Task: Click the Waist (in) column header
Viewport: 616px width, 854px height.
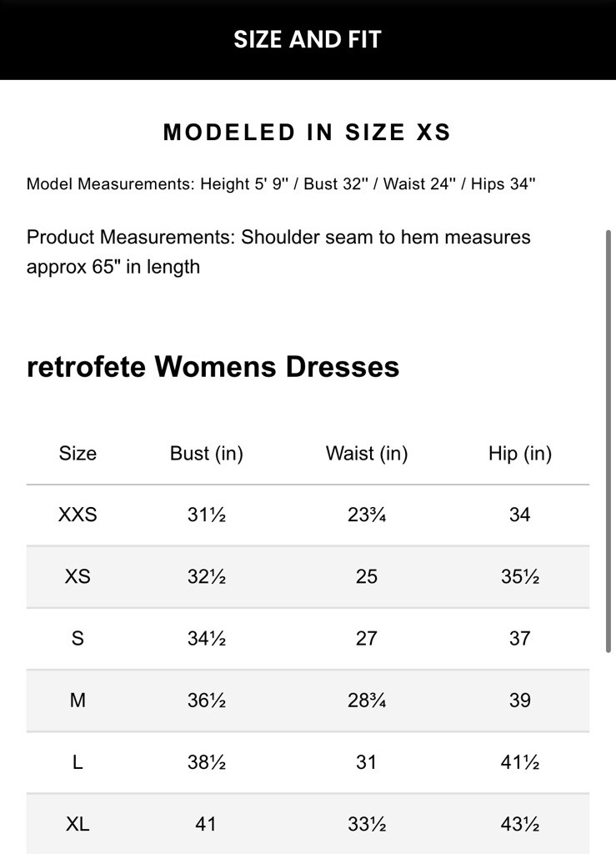Action: click(367, 453)
